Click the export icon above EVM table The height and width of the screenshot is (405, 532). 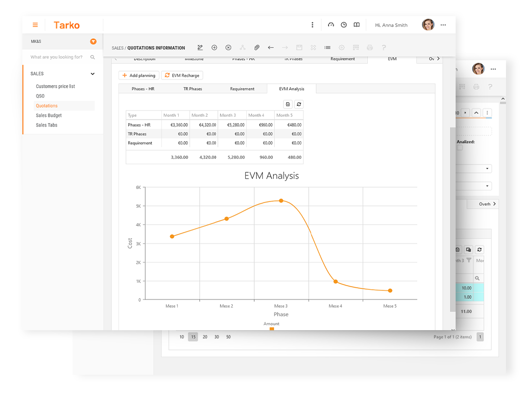pyautogui.click(x=288, y=104)
